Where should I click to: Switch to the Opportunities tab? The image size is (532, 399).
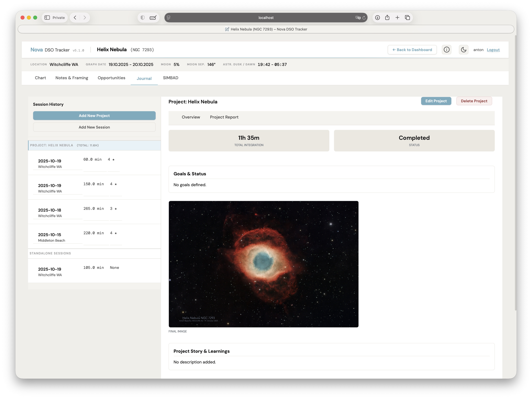click(x=111, y=78)
